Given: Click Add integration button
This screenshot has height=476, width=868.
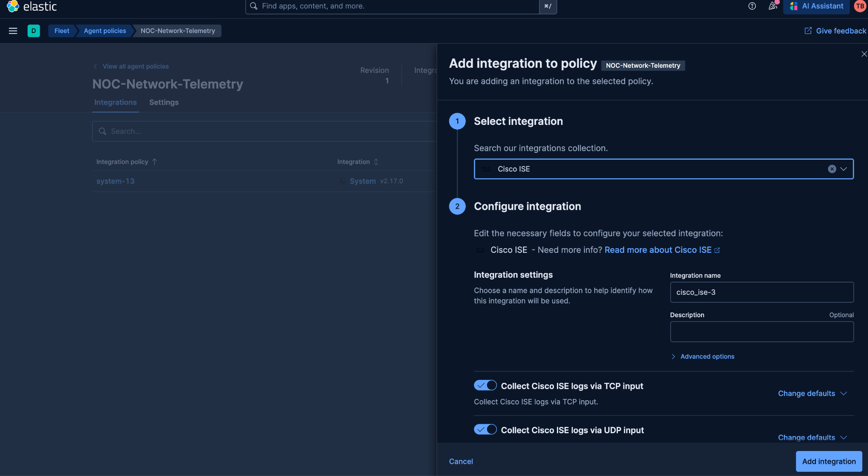Looking at the screenshot, I should pyautogui.click(x=829, y=462).
